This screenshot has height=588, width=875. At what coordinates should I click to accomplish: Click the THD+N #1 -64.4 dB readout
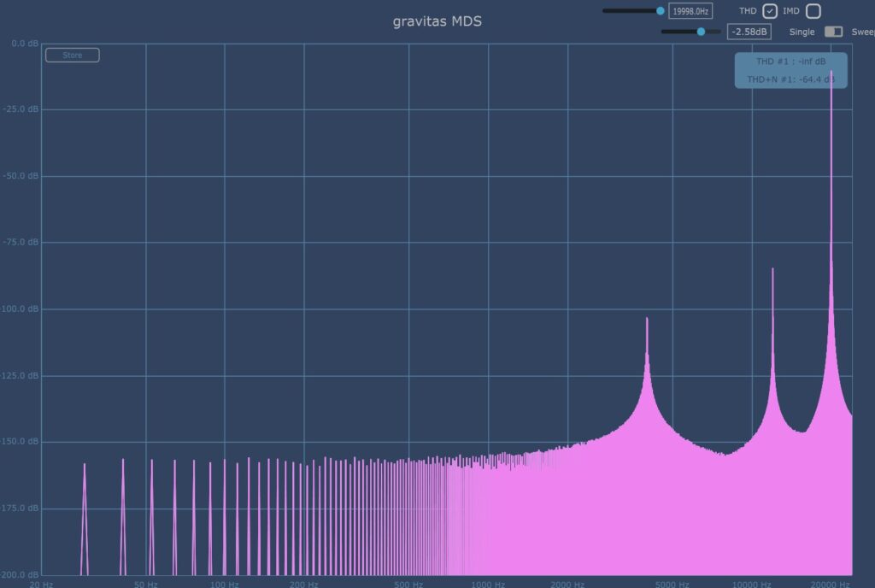790,79
